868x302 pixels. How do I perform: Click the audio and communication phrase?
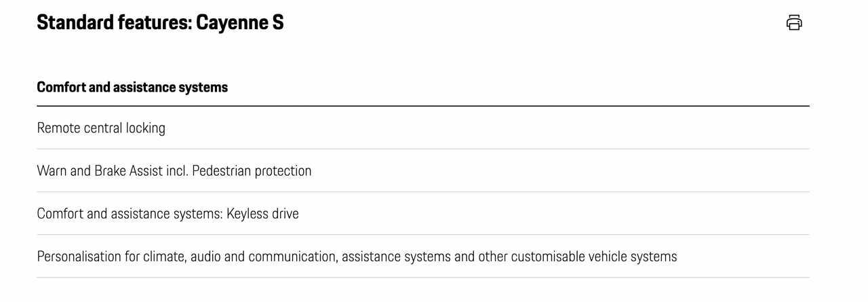pos(263,257)
